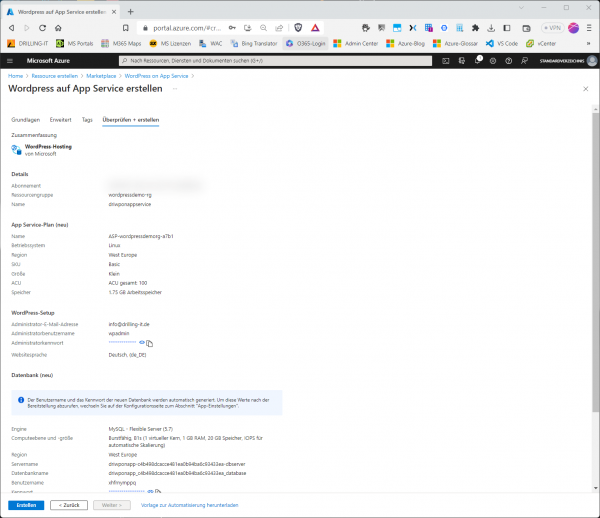Screen dimensions: 600x518
Task: Open the browser hamburger main menu
Action: tap(589, 28)
